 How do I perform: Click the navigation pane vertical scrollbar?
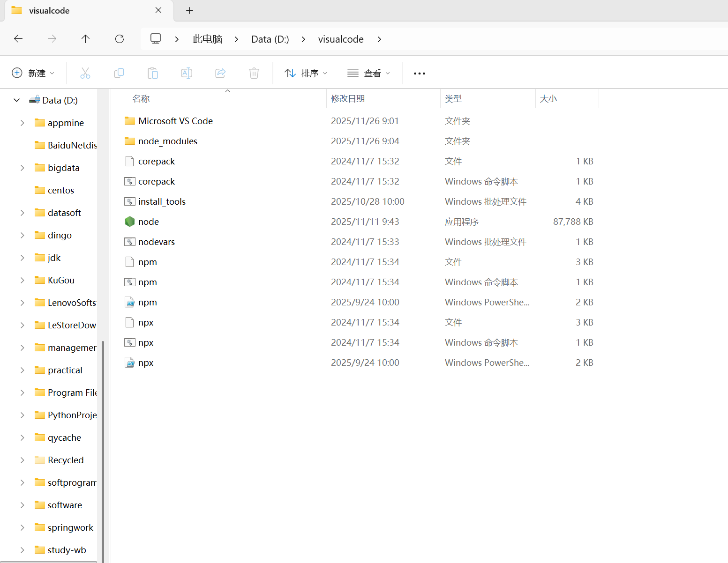103,451
